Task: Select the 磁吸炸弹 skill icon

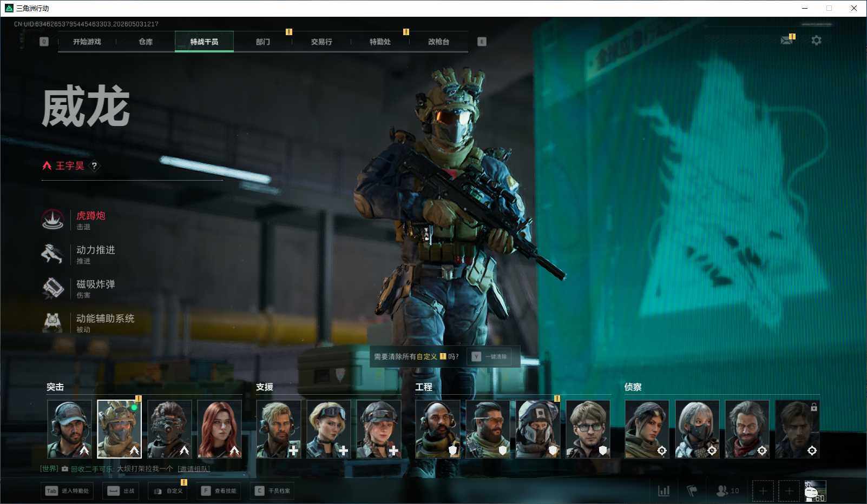Action: point(52,288)
